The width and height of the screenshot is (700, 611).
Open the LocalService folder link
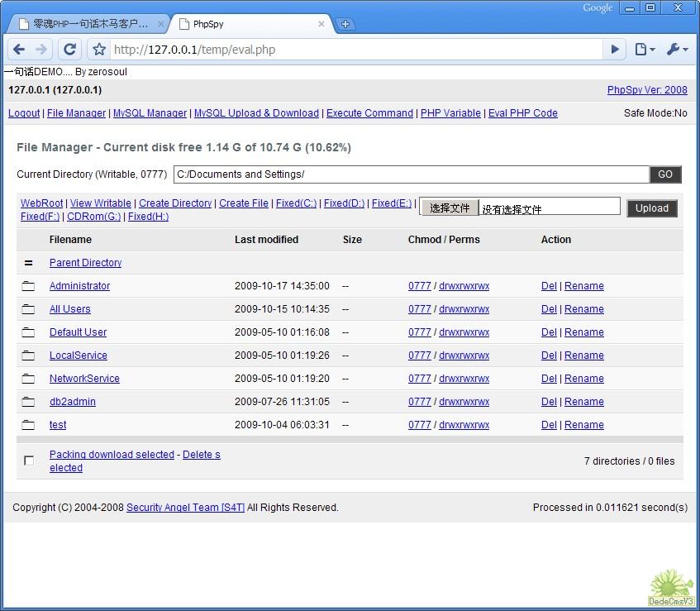tap(79, 356)
